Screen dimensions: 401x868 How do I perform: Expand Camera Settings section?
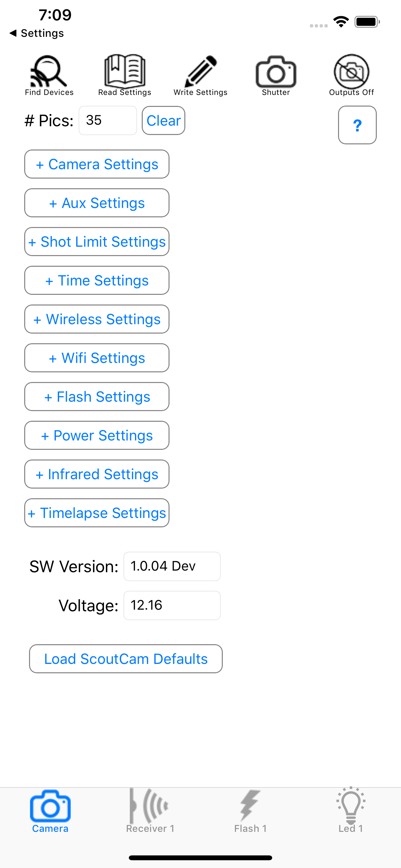(x=97, y=164)
